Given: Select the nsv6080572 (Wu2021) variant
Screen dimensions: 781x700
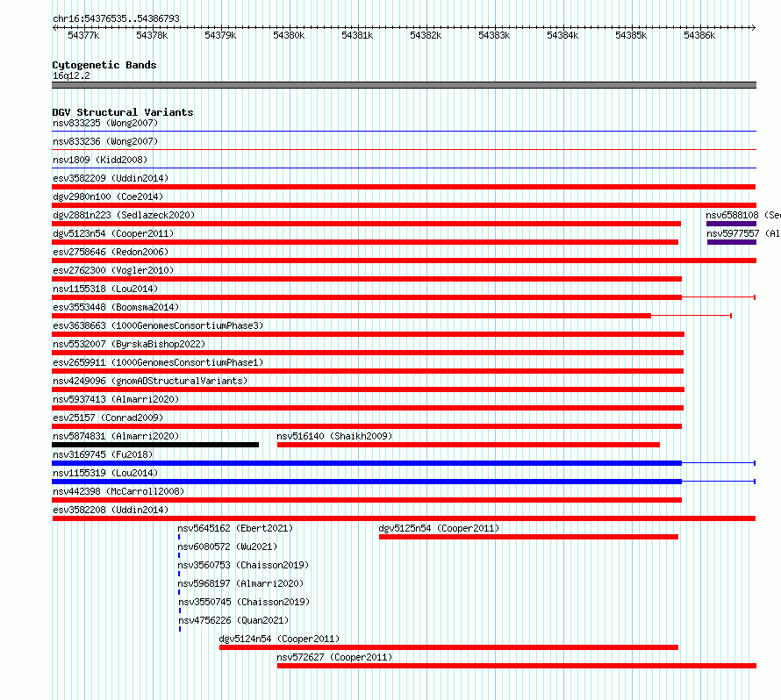Looking at the screenshot, I should pos(227,546).
